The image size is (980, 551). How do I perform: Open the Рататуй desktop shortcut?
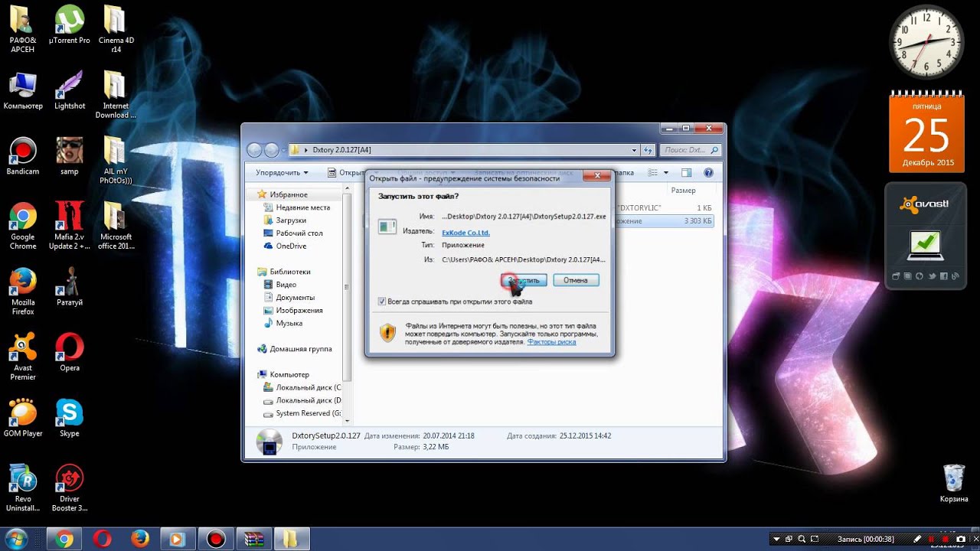coord(70,287)
